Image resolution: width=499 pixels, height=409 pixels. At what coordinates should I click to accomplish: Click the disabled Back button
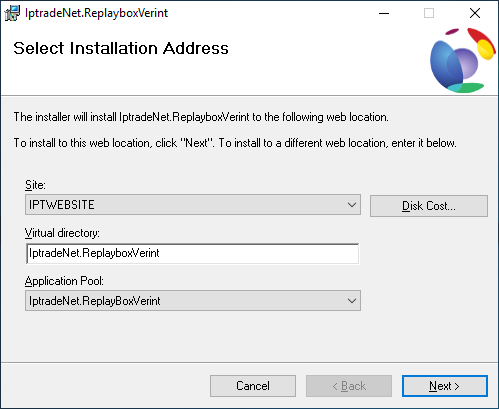(x=349, y=386)
